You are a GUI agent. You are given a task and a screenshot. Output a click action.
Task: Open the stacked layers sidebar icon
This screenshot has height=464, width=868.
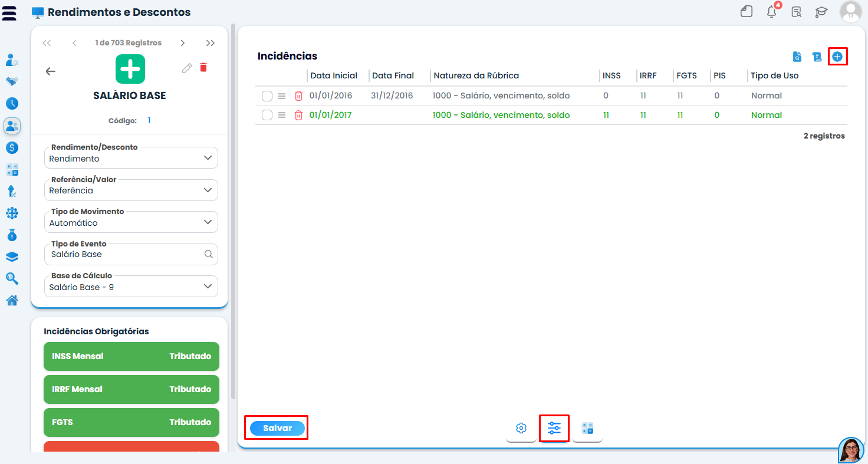coord(12,256)
